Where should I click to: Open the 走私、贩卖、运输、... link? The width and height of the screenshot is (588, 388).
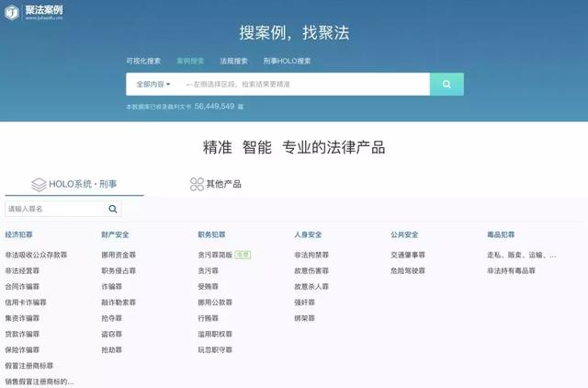[x=522, y=255]
